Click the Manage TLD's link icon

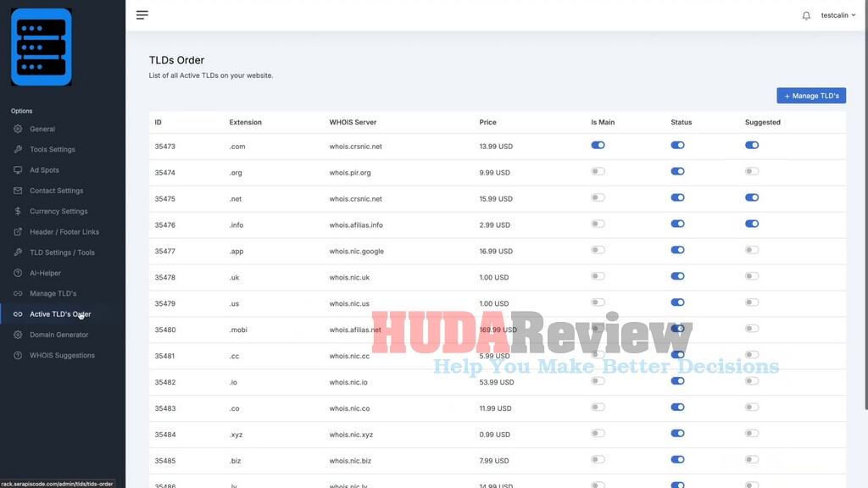click(x=18, y=293)
